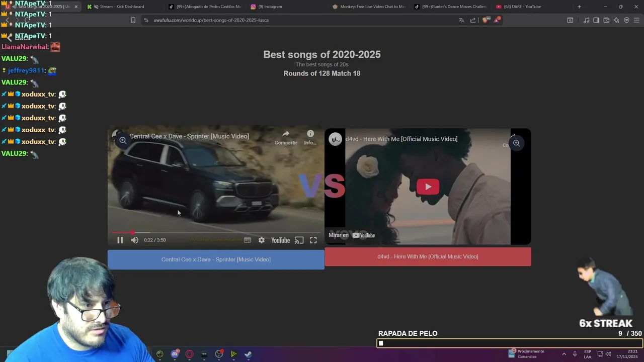Open Brave Shields lion icon

[485, 20]
